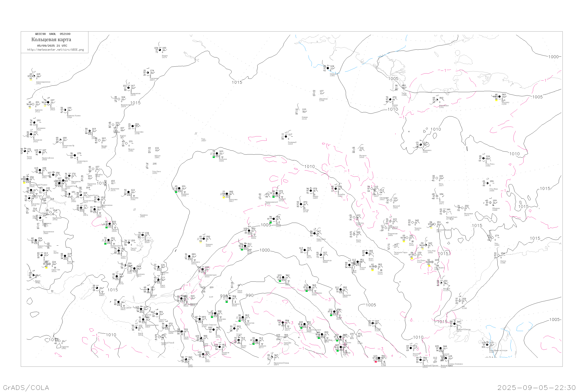This screenshot has width=588, height=392.
Task: Click the Саскылах station filled circle symbol
Action: (328, 68)
